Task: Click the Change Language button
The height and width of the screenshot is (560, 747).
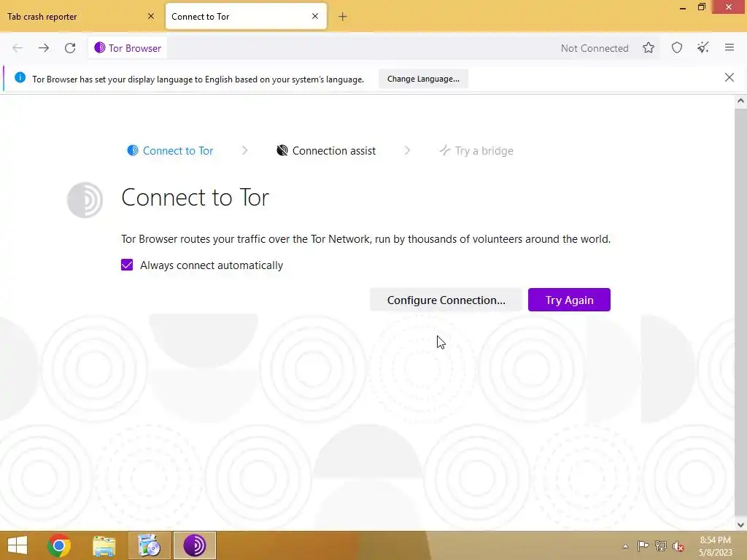Action: coord(423,79)
